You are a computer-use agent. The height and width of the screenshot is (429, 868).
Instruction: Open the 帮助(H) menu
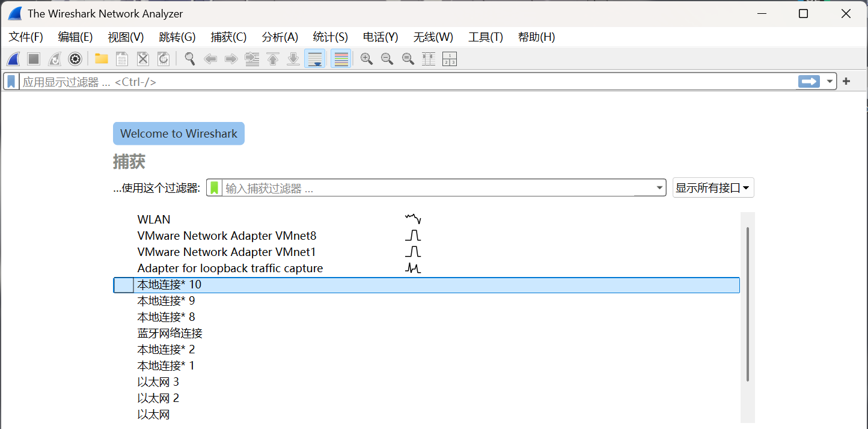click(536, 37)
